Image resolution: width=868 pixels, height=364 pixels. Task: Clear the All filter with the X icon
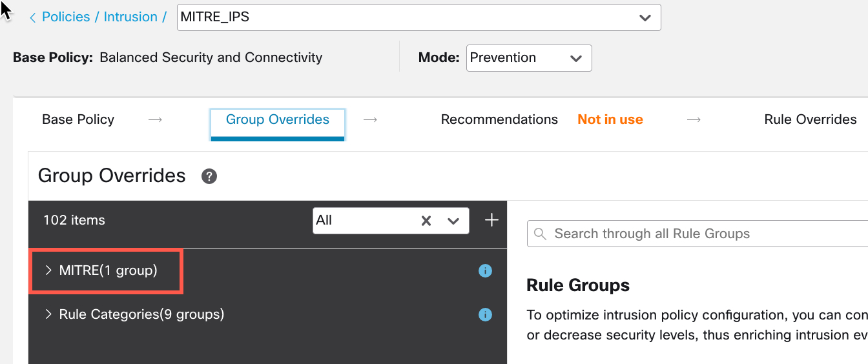click(x=426, y=221)
